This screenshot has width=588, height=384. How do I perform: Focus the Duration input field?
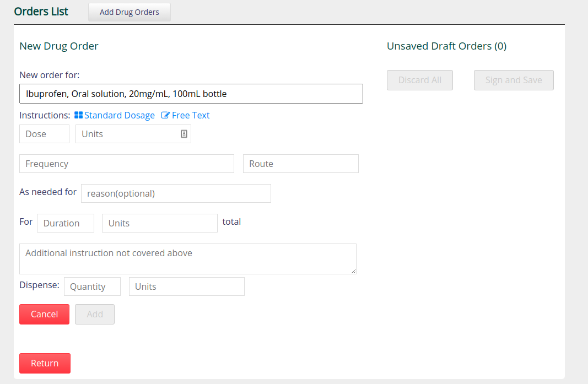click(x=66, y=223)
